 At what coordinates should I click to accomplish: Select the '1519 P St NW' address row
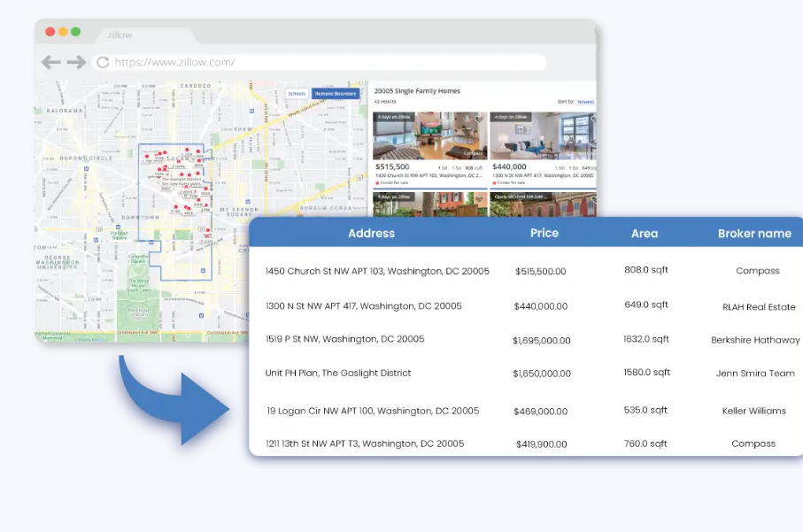[344, 339]
